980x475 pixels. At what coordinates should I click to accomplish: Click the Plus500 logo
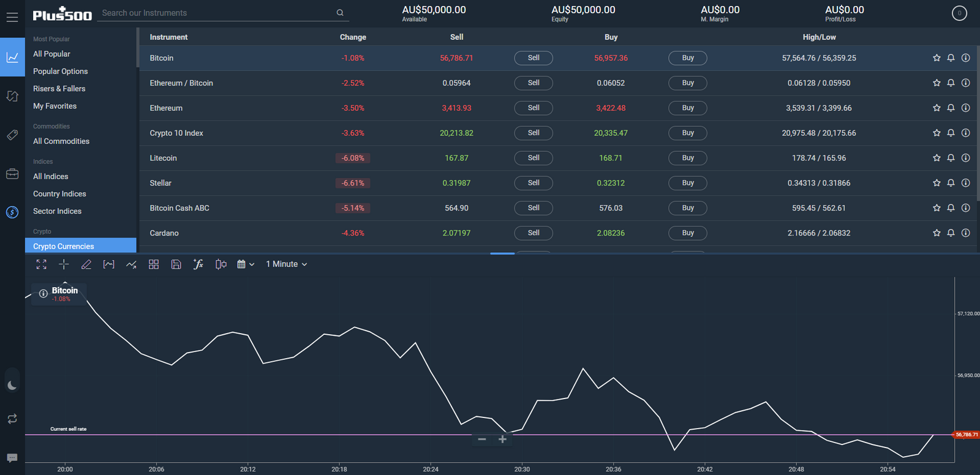click(62, 14)
